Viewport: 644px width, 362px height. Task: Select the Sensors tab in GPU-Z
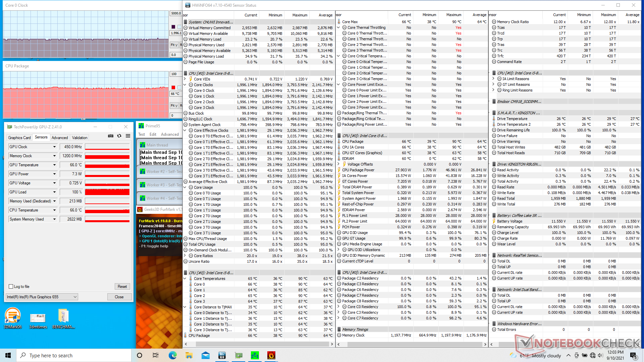pyautogui.click(x=41, y=137)
